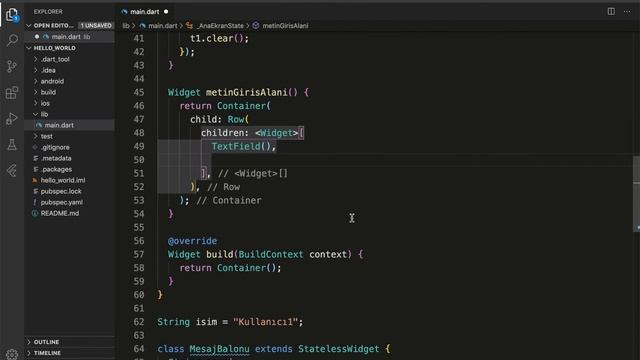
Task: Split the editor to the right
Action: [611, 11]
